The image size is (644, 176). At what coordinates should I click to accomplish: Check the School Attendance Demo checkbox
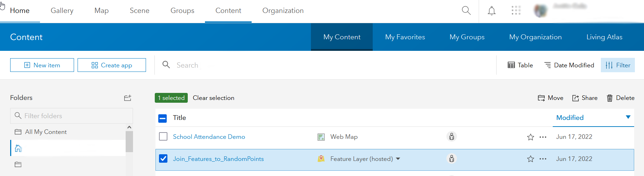[x=163, y=136]
